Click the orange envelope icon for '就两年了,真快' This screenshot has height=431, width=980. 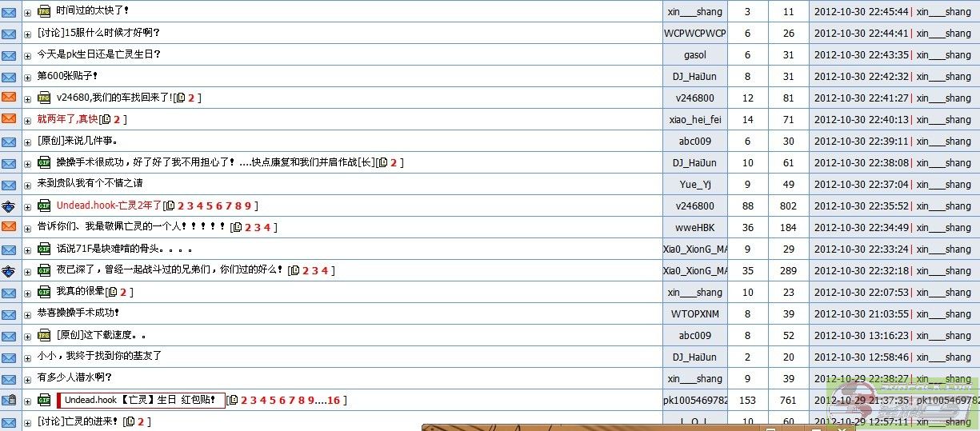[x=9, y=119]
